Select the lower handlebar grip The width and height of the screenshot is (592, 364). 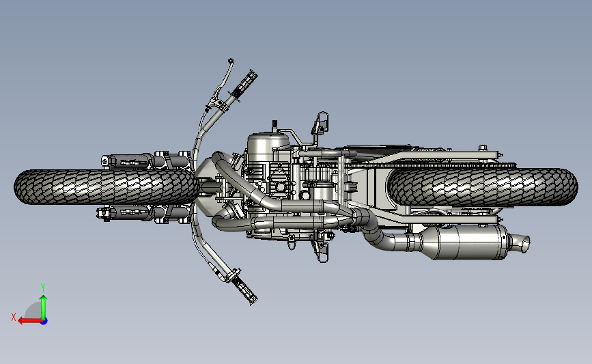[x=245, y=290]
